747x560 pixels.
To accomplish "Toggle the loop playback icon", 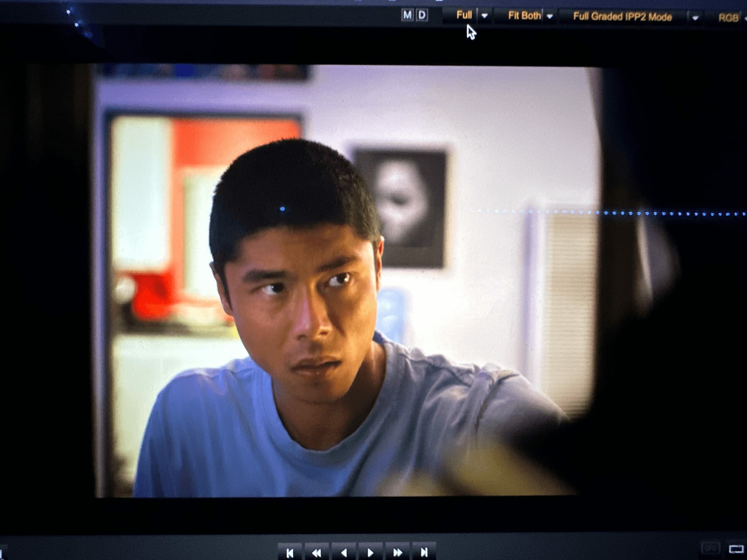I will pyautogui.click(x=736, y=549).
